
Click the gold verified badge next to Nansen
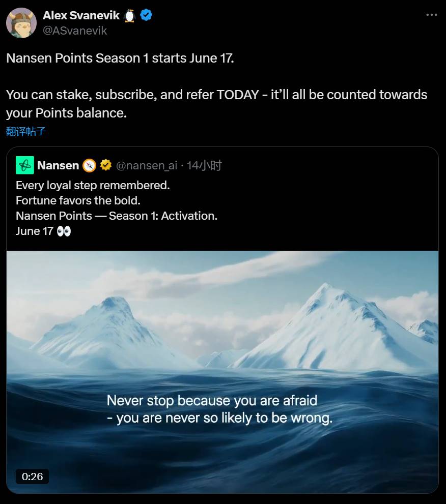(105, 165)
